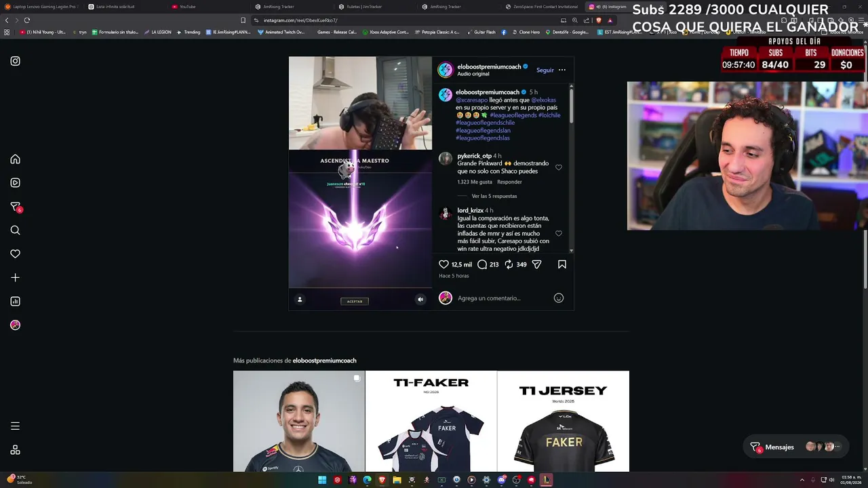Open your profile avatar in the sidebar
This screenshot has width=868, height=488.
[x=15, y=325]
